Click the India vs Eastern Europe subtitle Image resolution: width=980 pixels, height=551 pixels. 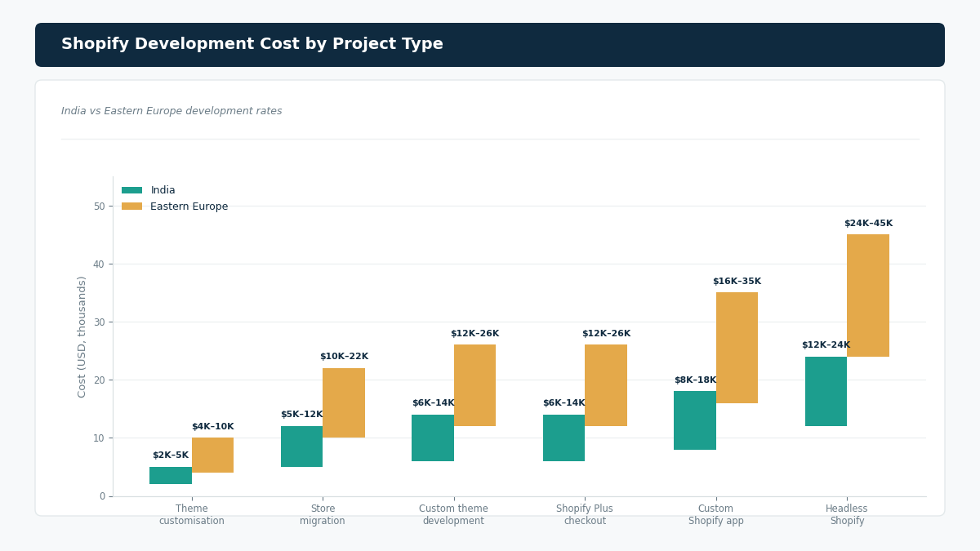pyautogui.click(x=171, y=111)
